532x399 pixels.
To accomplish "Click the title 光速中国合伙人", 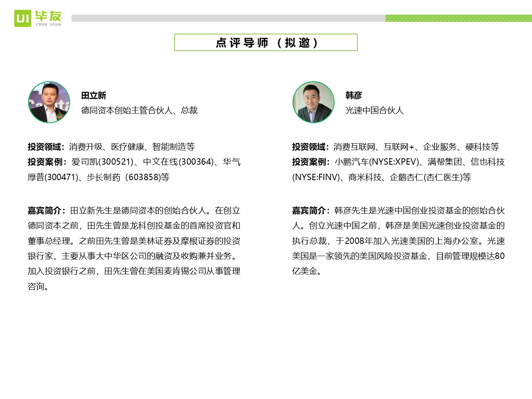I will tap(374, 110).
